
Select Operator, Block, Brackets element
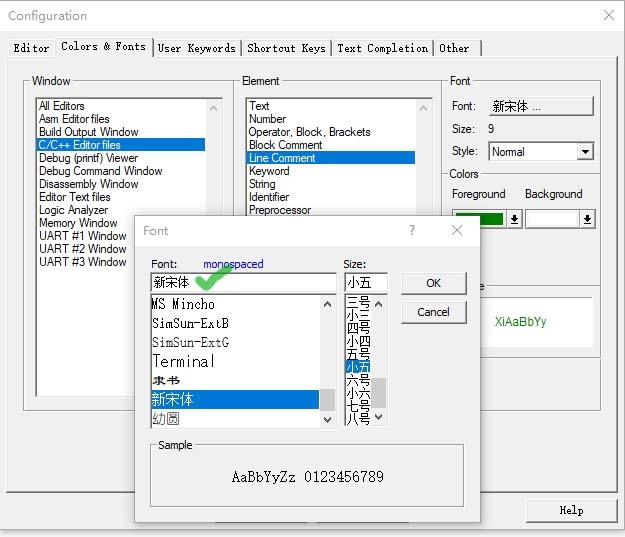pyautogui.click(x=331, y=132)
